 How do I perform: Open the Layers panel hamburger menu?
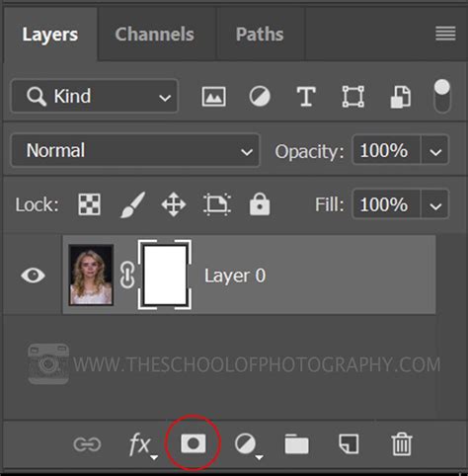(445, 34)
